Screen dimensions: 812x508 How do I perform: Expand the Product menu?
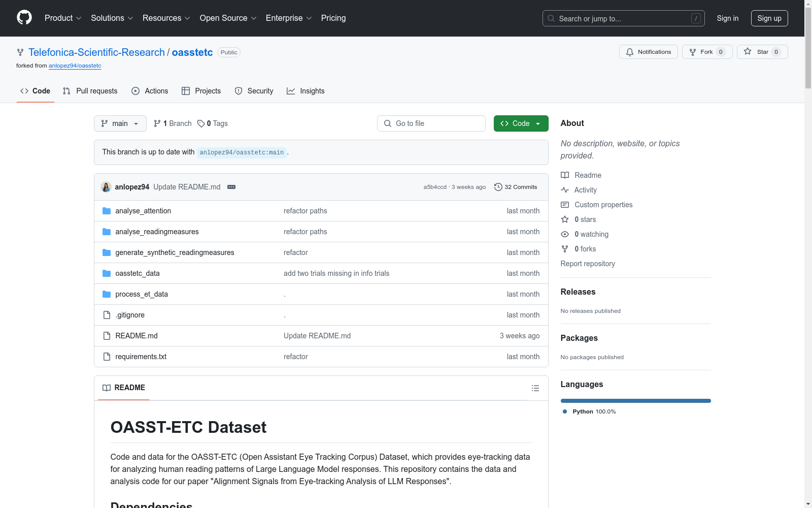coord(63,18)
